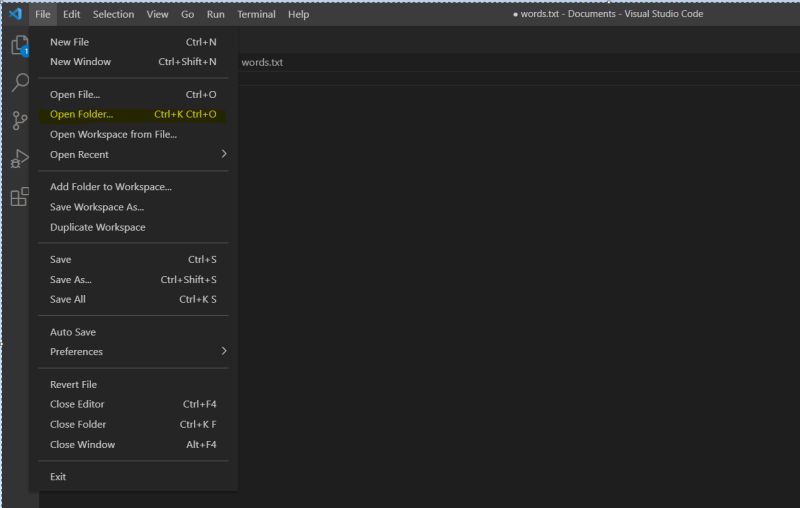Select Save Workspace As... entry
The width and height of the screenshot is (800, 508).
(x=133, y=207)
